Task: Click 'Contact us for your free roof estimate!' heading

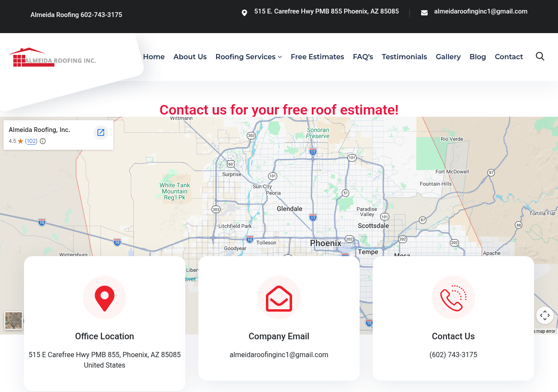Action: point(279,110)
